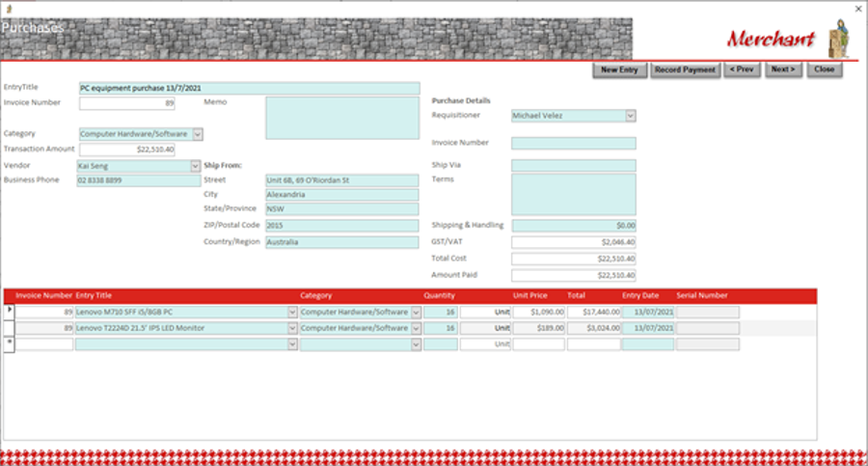Viewport: 868px width, 466px height.
Task: Click the Quantity cell in new blank row
Action: pyautogui.click(x=441, y=344)
